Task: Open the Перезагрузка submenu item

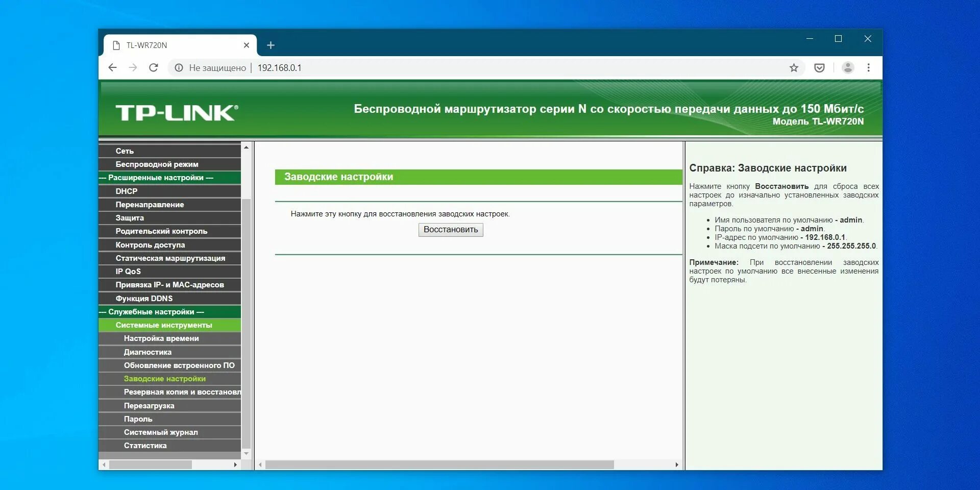Action: coord(169,406)
